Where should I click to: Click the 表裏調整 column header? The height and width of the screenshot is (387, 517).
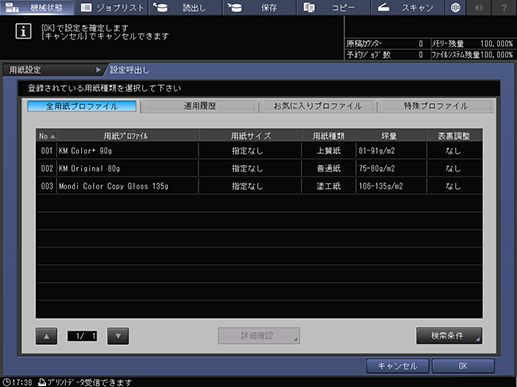pyautogui.click(x=454, y=136)
